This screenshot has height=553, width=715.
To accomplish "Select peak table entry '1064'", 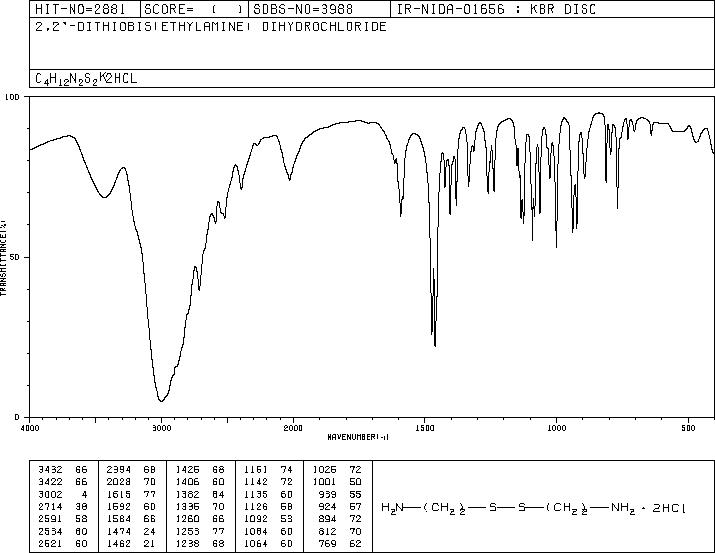I will 256,543.
